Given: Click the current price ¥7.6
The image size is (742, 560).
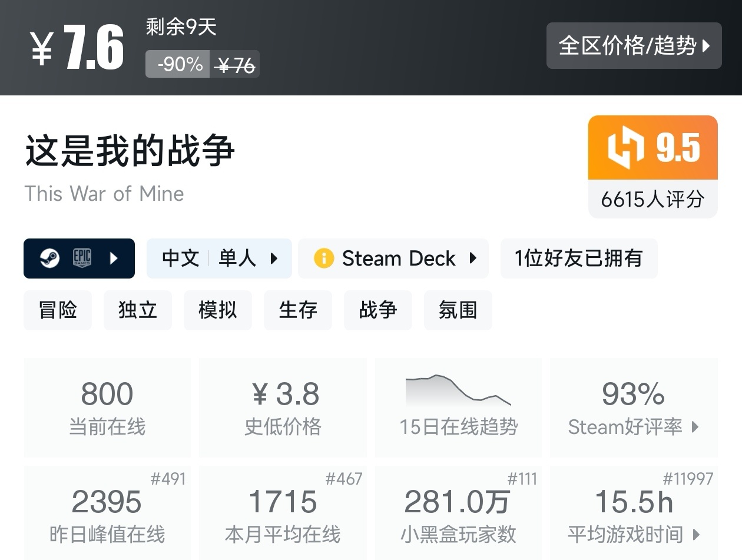Looking at the screenshot, I should 77,48.
